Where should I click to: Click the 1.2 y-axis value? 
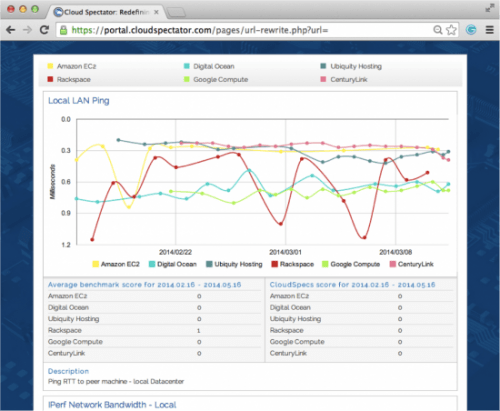66,245
